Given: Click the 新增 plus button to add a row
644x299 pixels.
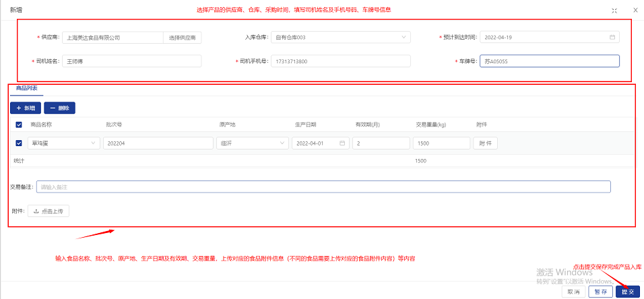Looking at the screenshot, I should pos(26,108).
